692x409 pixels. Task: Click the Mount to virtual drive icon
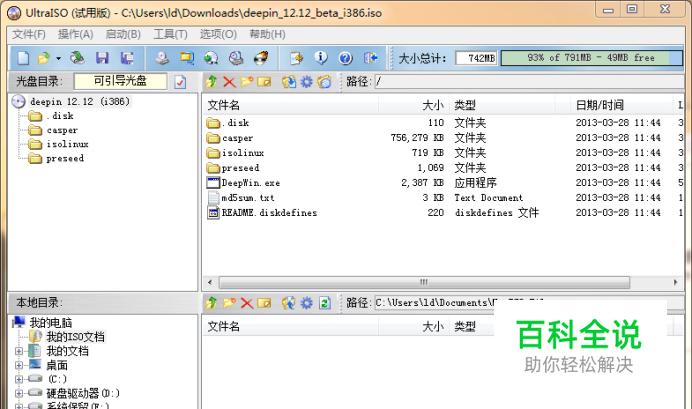pos(236,58)
